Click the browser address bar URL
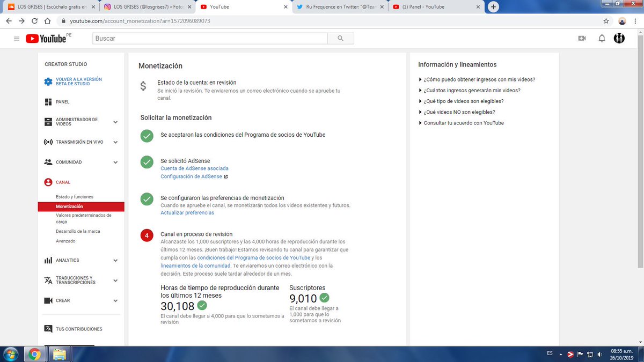The height and width of the screenshot is (362, 644). pyautogui.click(x=140, y=21)
